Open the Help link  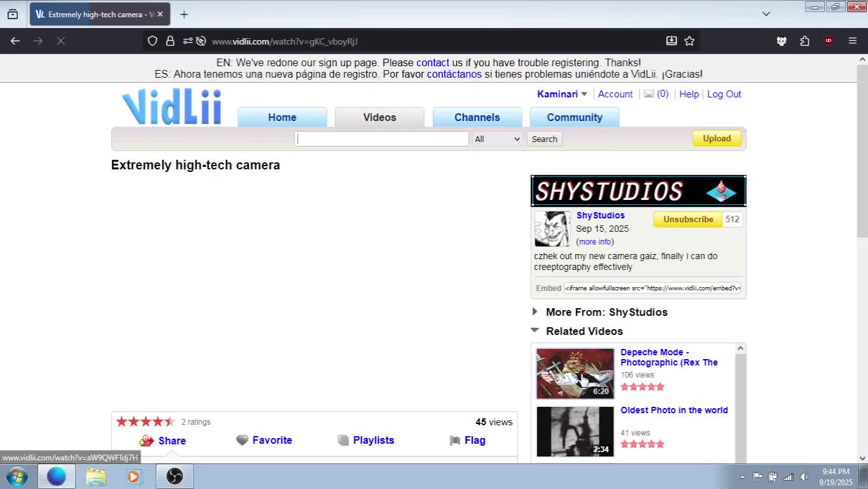[689, 94]
